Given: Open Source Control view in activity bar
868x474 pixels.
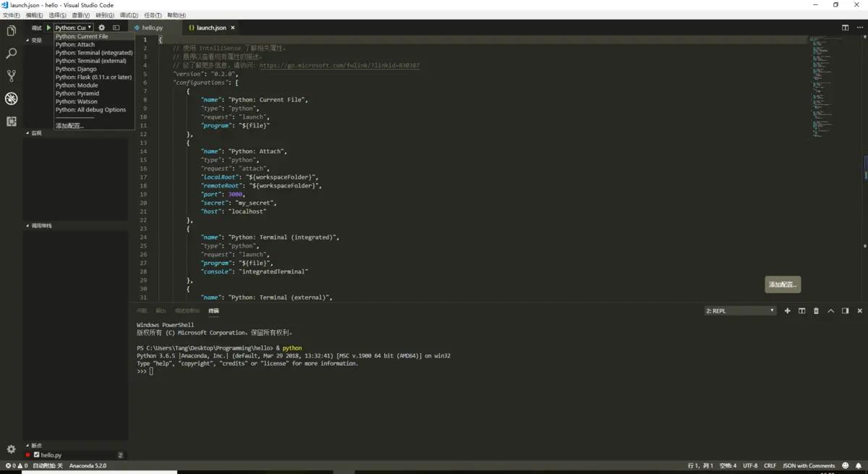Looking at the screenshot, I should [x=11, y=76].
